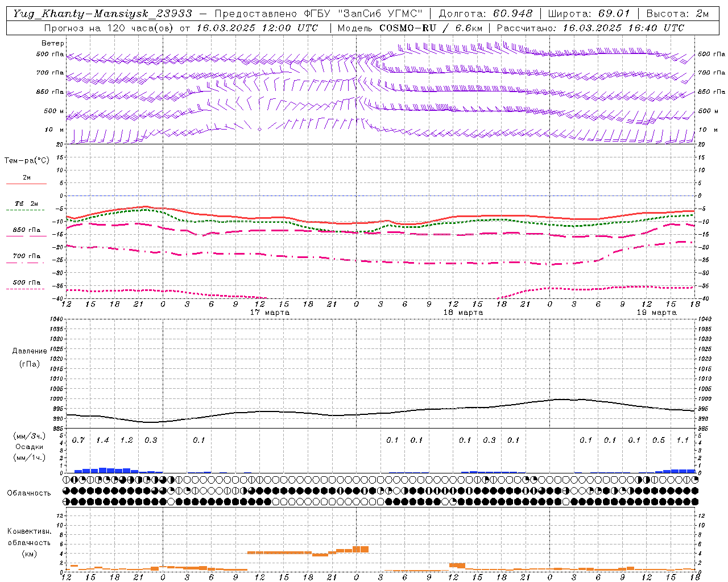Select the longitude value Долгота: 60.948

point(486,14)
